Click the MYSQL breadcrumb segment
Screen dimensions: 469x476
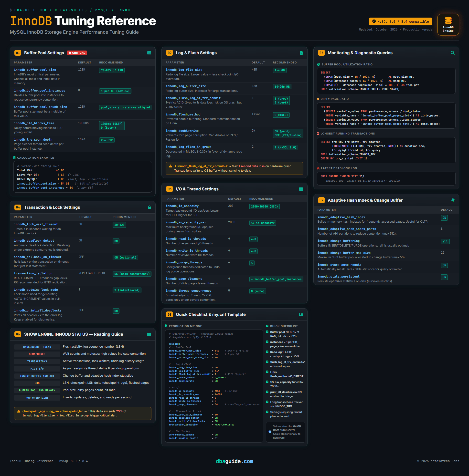coord(102,10)
